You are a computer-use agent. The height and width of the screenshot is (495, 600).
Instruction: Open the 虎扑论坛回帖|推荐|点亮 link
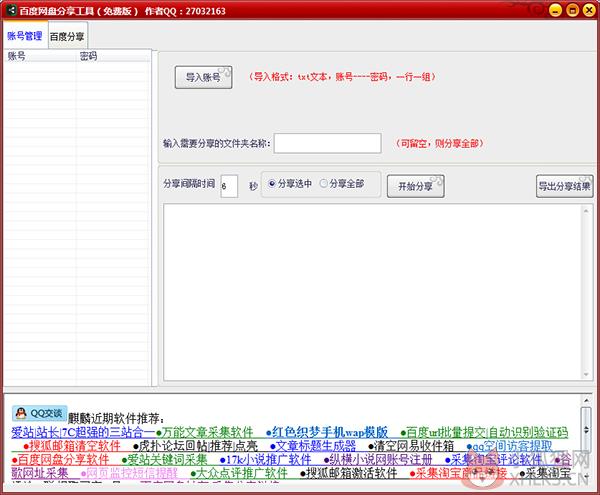point(198,446)
